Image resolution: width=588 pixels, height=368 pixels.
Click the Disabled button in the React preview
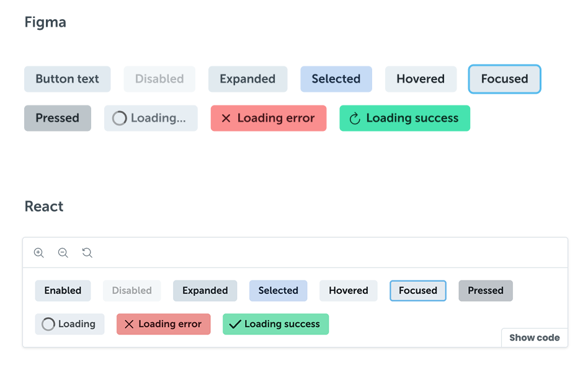(x=131, y=290)
